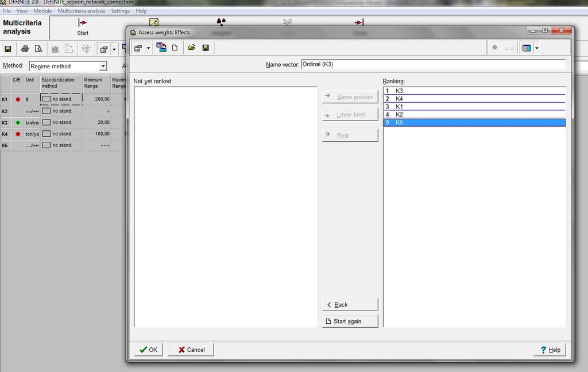Click the properties icon in main window toolbar
This screenshot has width=588, height=372.
point(104,49)
